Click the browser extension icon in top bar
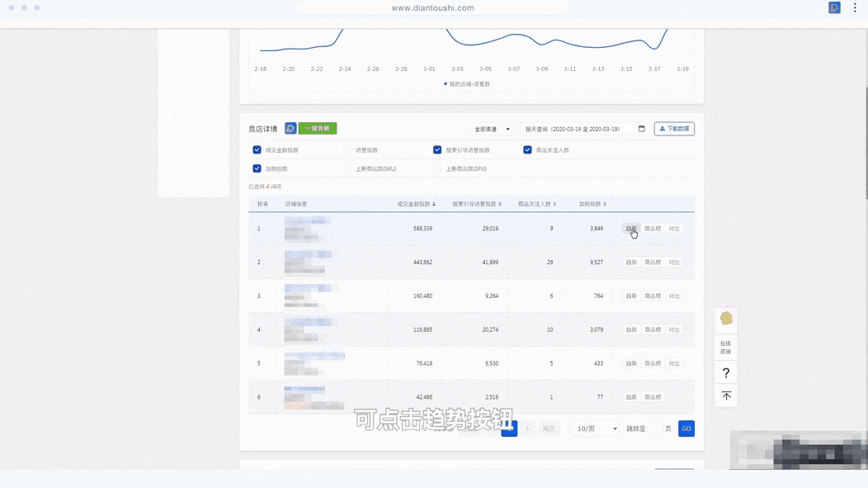Screen dimensions: 868x488 point(834,7)
